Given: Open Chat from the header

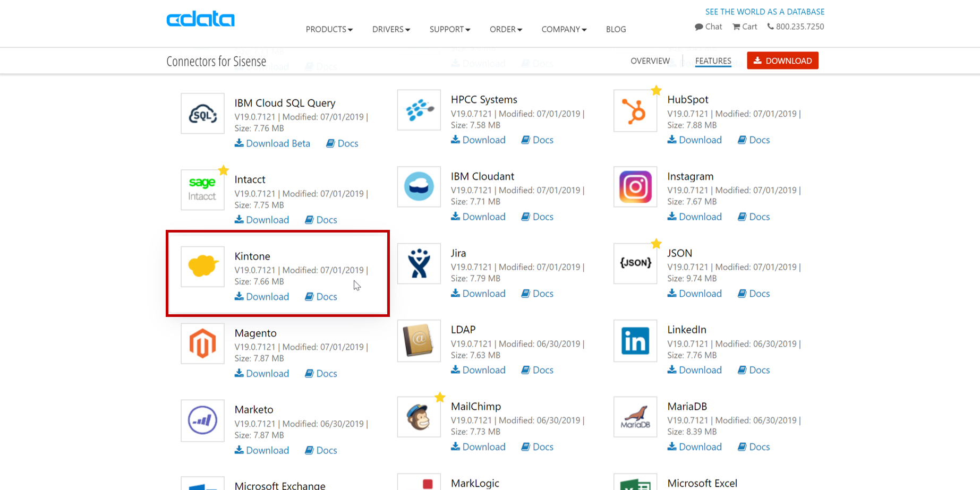Looking at the screenshot, I should pos(709,27).
